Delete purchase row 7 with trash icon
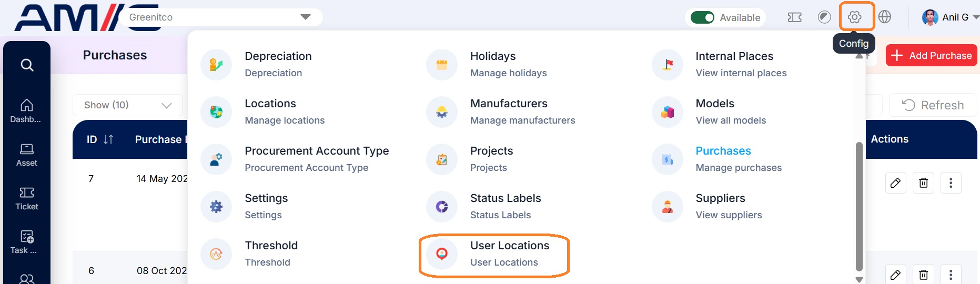The height and width of the screenshot is (284, 980). point(923,183)
